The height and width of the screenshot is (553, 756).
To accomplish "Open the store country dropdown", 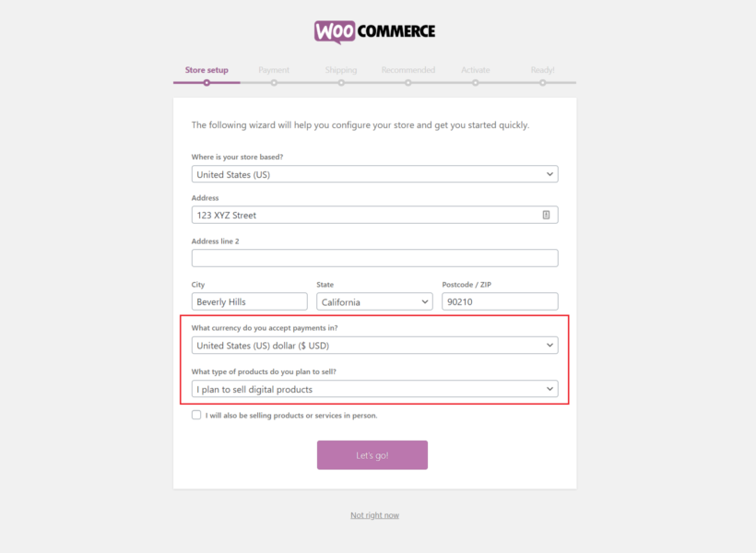I will pyautogui.click(x=374, y=173).
